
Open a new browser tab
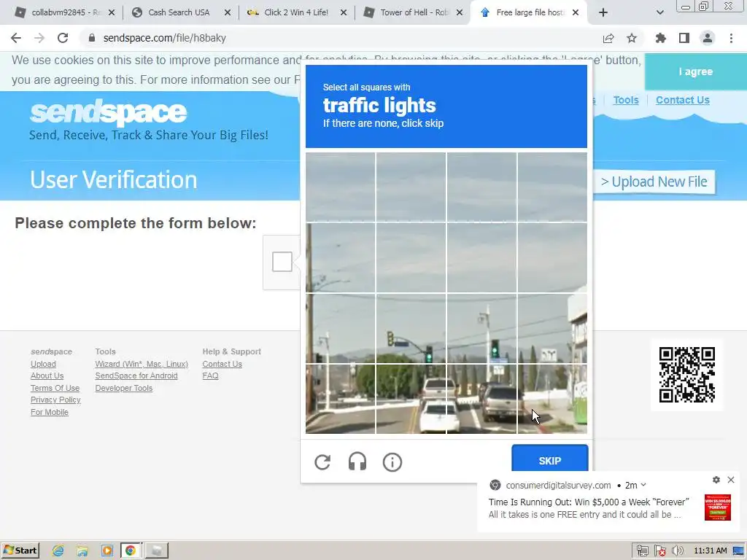(x=603, y=12)
